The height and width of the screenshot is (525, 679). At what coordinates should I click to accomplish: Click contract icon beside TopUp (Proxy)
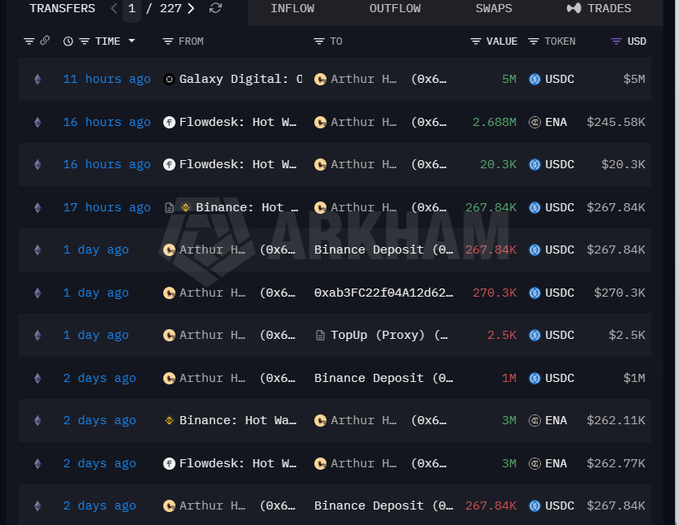[x=320, y=336]
